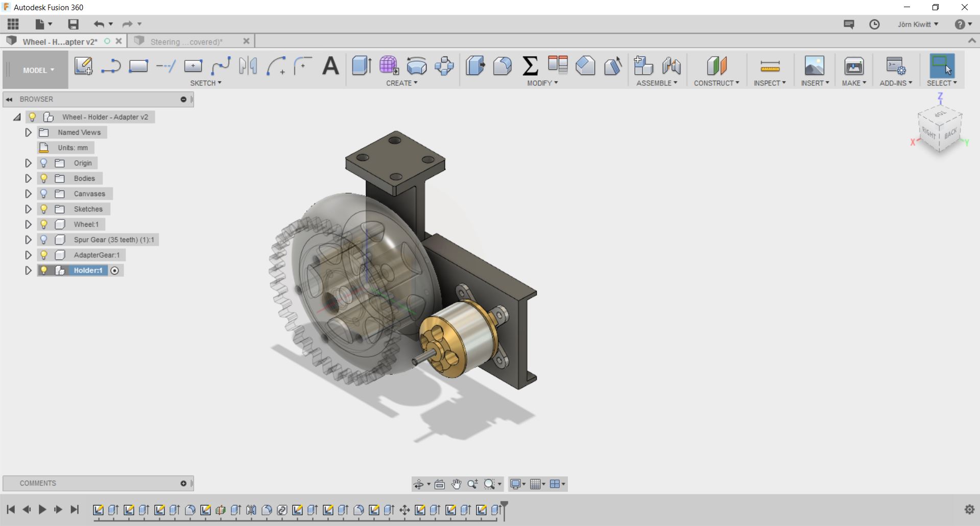This screenshot has height=526, width=980.
Task: Switch to the Steering ...covered) tab
Action: 186,42
